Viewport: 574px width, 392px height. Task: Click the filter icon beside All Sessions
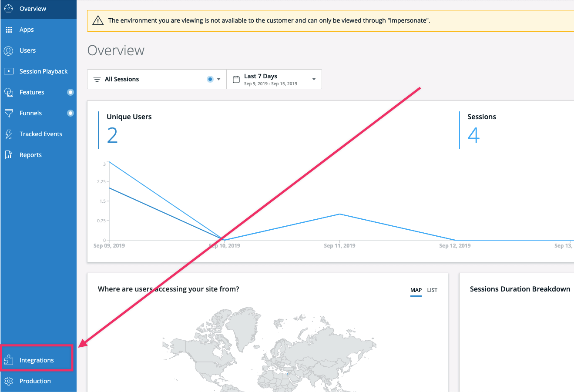pos(97,79)
